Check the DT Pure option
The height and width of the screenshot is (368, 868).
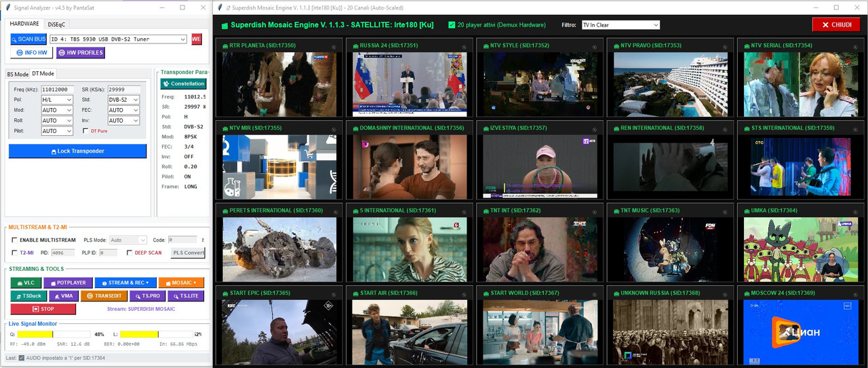pos(85,131)
